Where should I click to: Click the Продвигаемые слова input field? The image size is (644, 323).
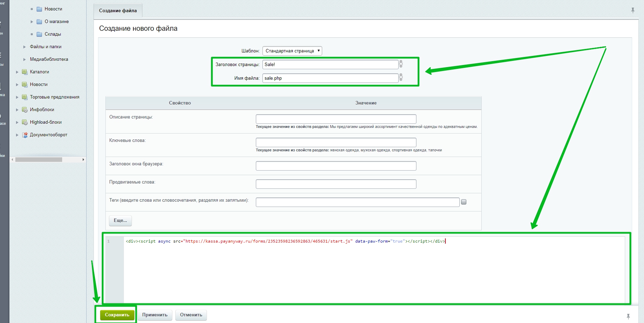coord(336,184)
